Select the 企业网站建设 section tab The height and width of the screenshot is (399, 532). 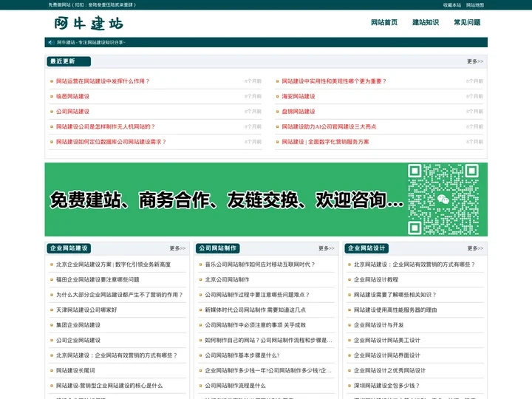69,248
